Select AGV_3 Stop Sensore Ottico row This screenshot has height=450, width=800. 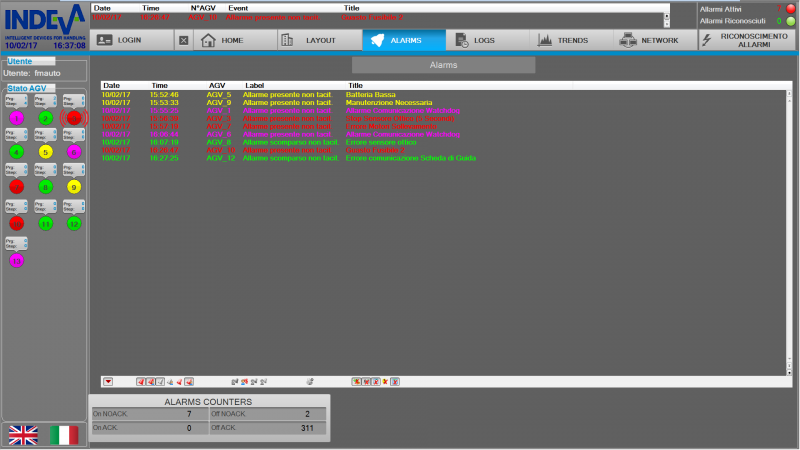click(x=444, y=118)
